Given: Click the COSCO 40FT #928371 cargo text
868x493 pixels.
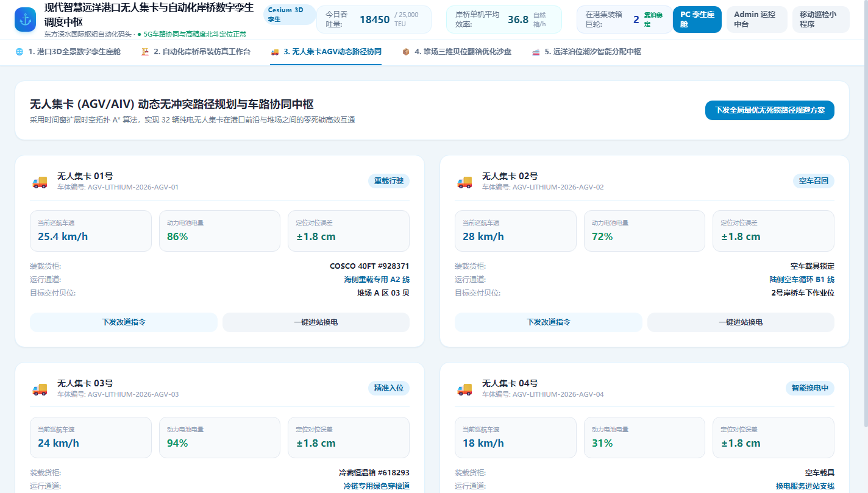Looking at the screenshot, I should click(x=369, y=266).
